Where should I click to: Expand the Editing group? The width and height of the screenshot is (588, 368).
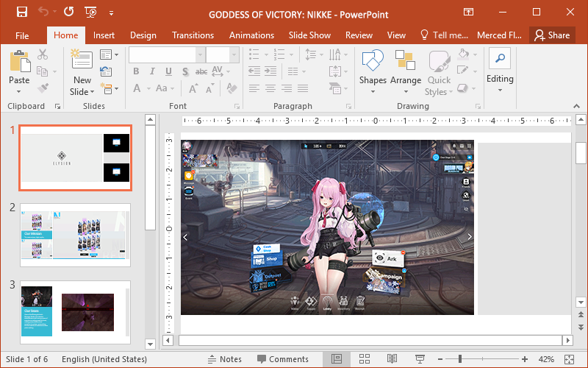pyautogui.click(x=500, y=71)
